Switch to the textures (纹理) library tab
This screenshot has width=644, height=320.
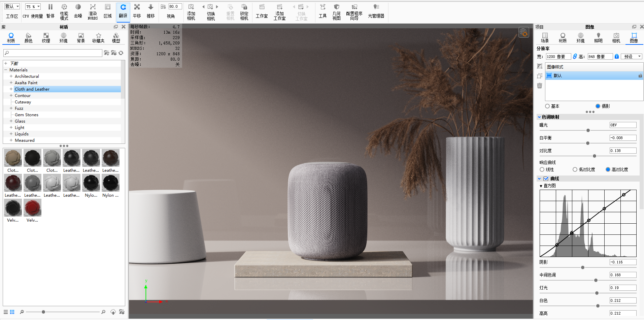click(46, 37)
